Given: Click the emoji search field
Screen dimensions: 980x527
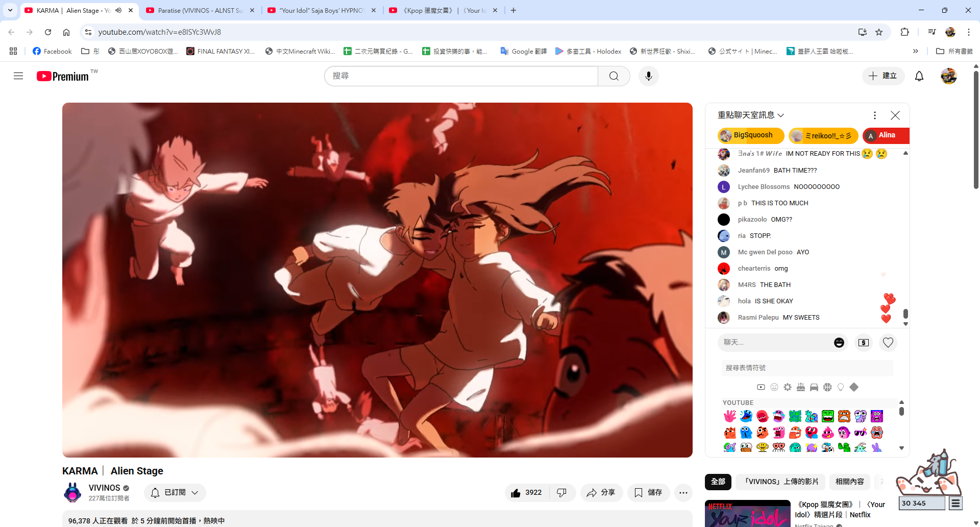Looking at the screenshot, I should (807, 368).
